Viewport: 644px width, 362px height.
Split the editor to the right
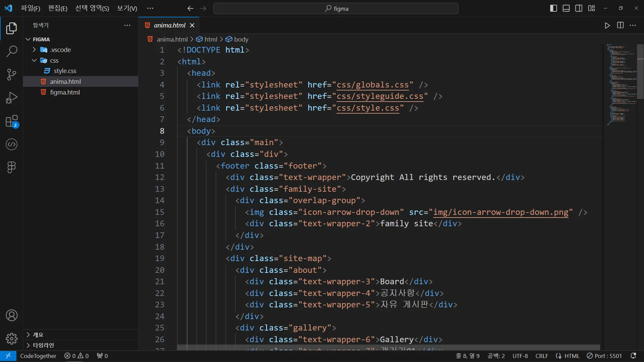point(620,25)
